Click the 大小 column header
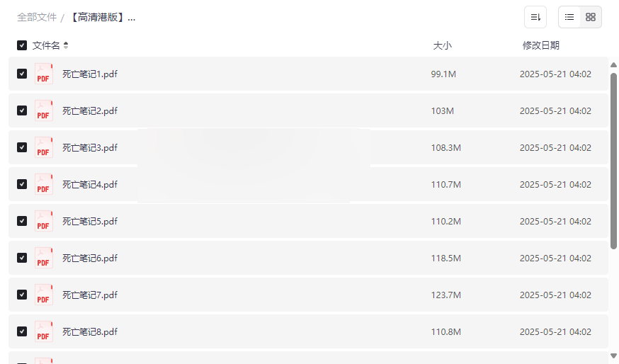The height and width of the screenshot is (364, 619). [x=442, y=45]
